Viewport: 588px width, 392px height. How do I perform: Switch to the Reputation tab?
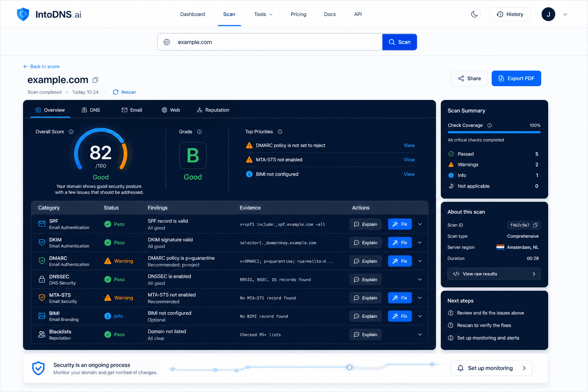point(213,110)
